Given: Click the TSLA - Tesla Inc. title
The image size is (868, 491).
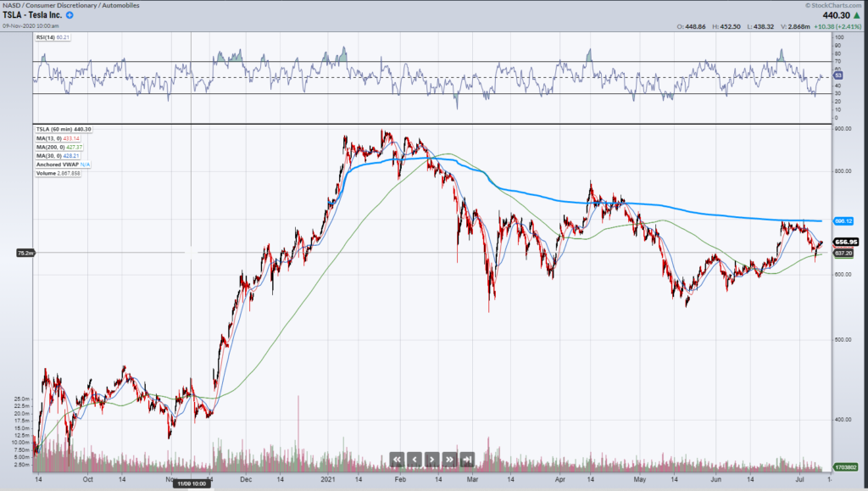Looking at the screenshot, I should pyautogui.click(x=32, y=15).
